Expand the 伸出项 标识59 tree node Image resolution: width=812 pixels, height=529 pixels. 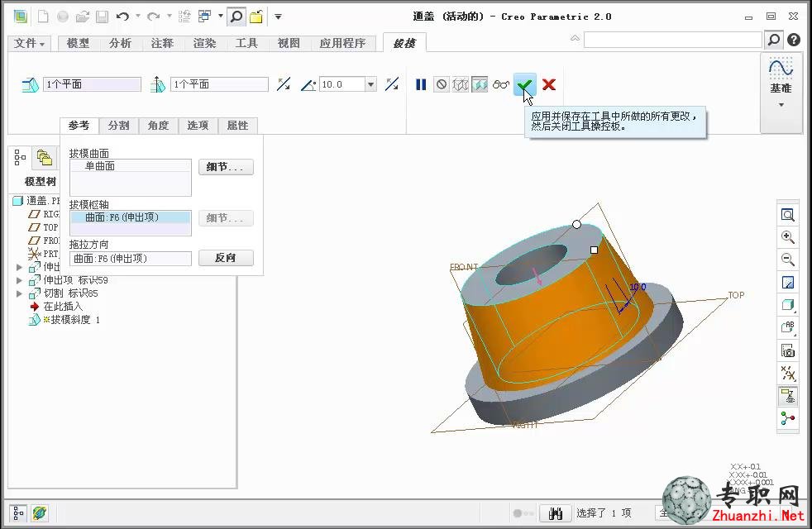19,280
